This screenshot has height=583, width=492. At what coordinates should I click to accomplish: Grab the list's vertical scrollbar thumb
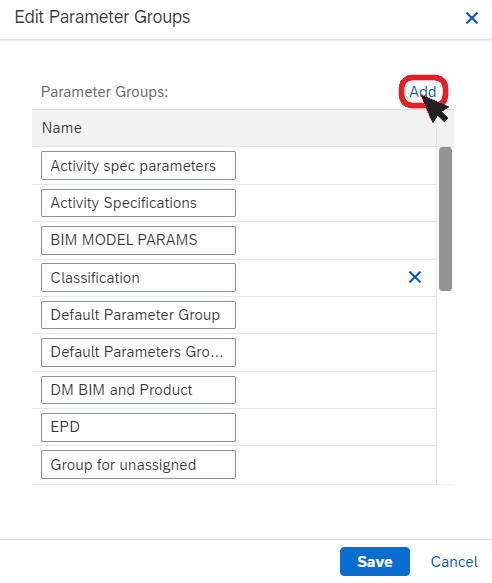coord(445,219)
